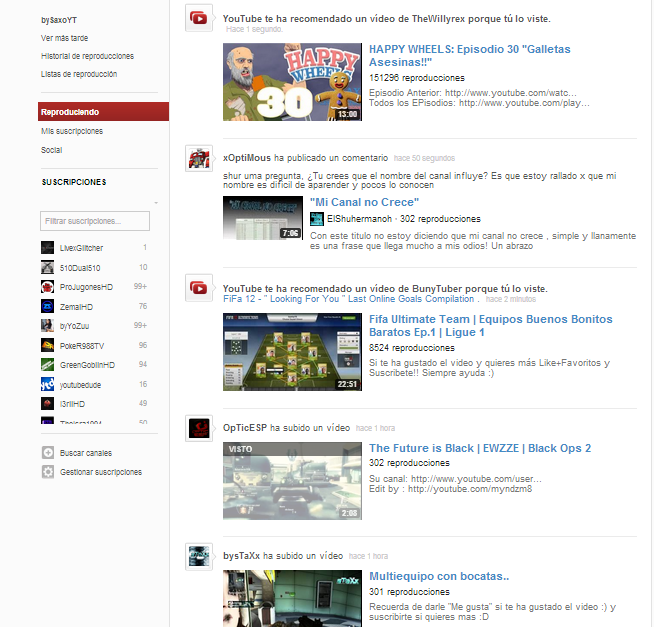This screenshot has height=627, width=654.
Task: Click the bysTaXx avatar icon
Action: pyautogui.click(x=199, y=556)
